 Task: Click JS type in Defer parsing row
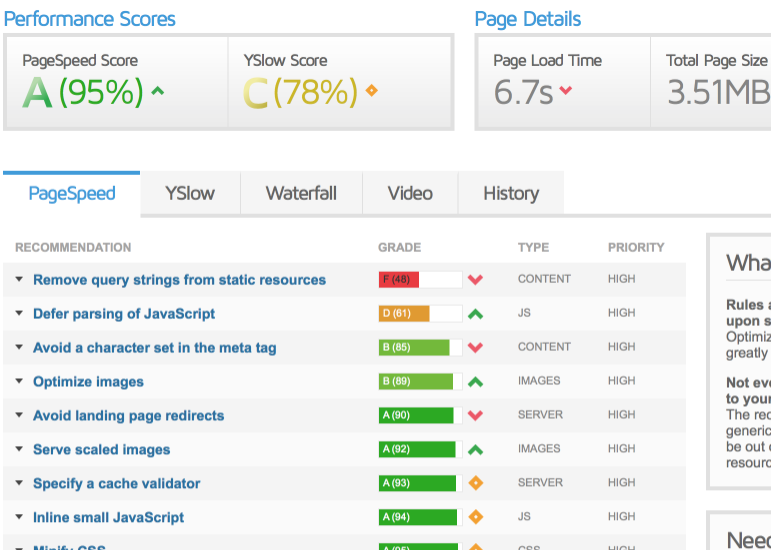click(524, 313)
